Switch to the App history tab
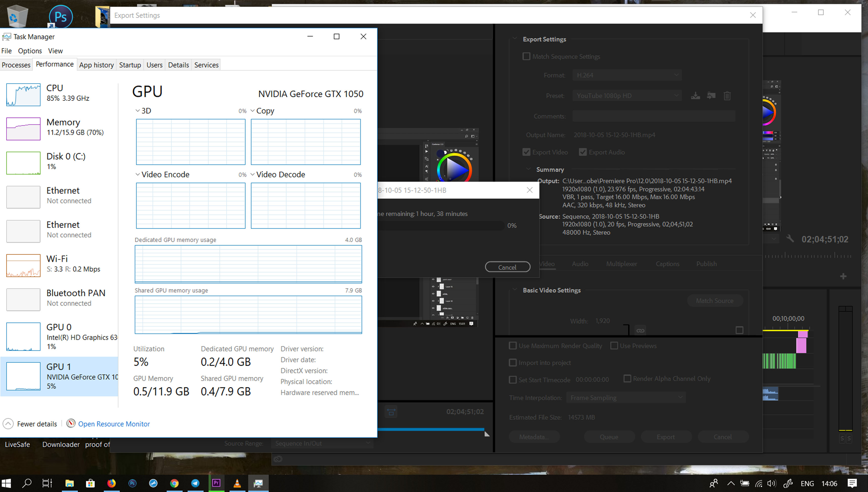Screen dimensions: 868x492 tap(96, 65)
